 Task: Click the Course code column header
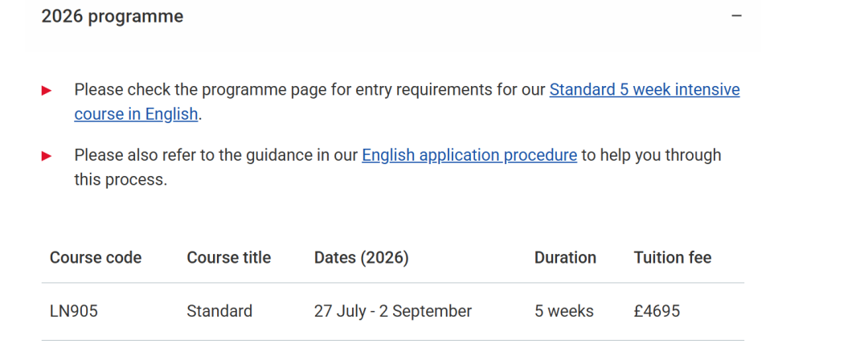point(96,258)
